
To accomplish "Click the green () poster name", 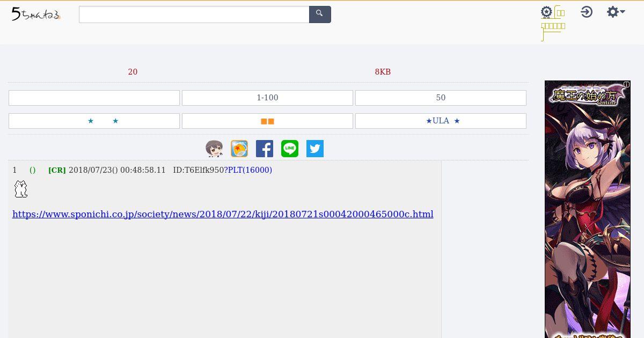I will (32, 170).
